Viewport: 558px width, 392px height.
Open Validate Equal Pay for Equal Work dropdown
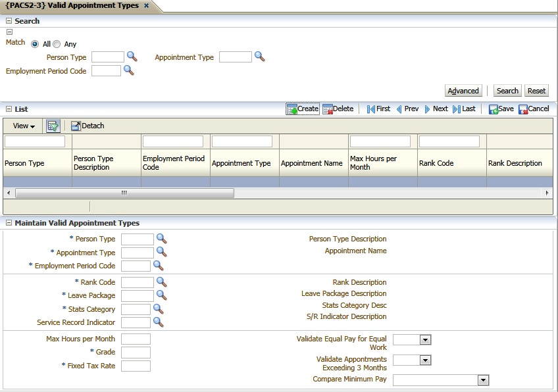425,340
